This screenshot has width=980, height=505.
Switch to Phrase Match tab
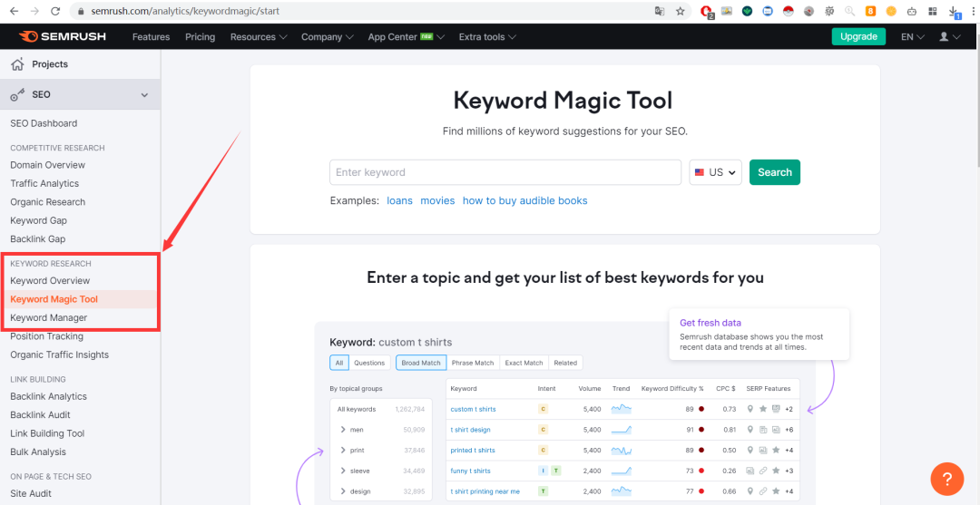(473, 363)
